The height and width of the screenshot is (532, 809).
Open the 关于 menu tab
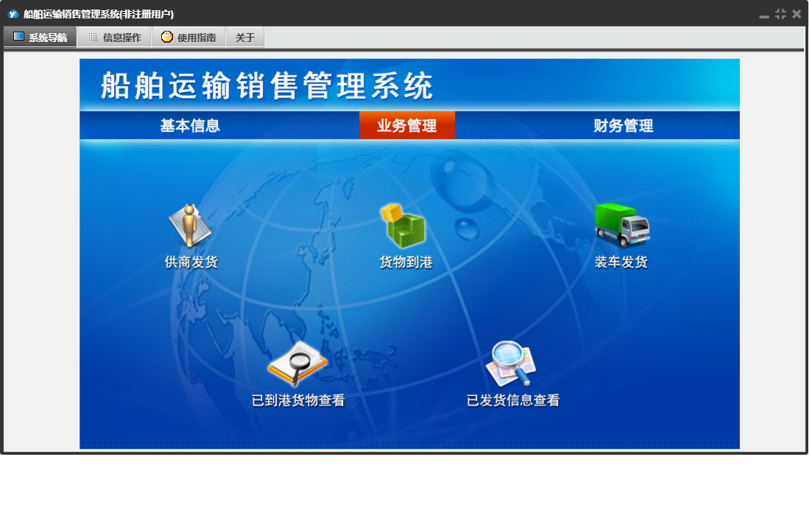(x=245, y=37)
